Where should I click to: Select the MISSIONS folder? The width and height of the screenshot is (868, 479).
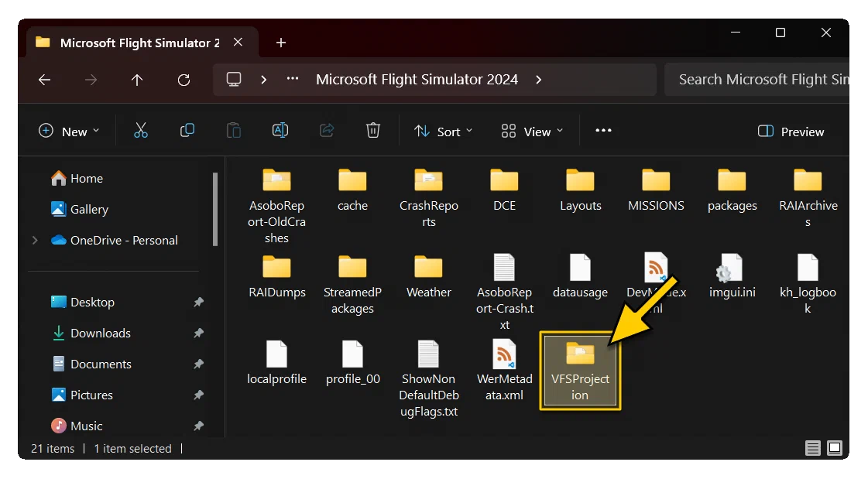point(656,190)
